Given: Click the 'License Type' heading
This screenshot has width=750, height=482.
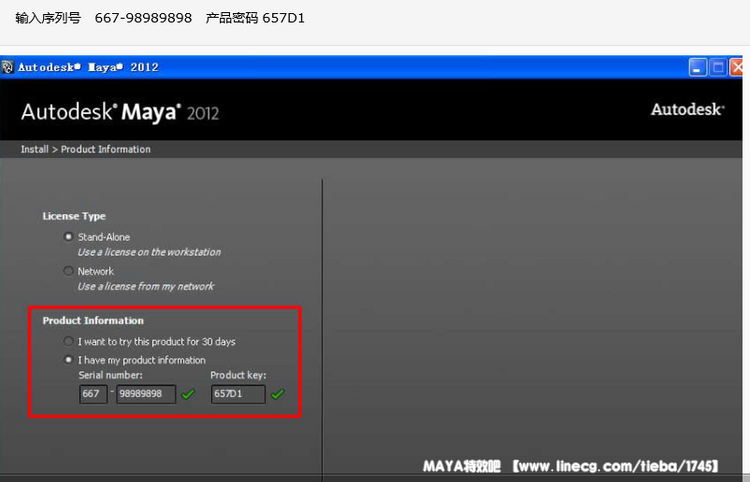Looking at the screenshot, I should click(x=74, y=216).
